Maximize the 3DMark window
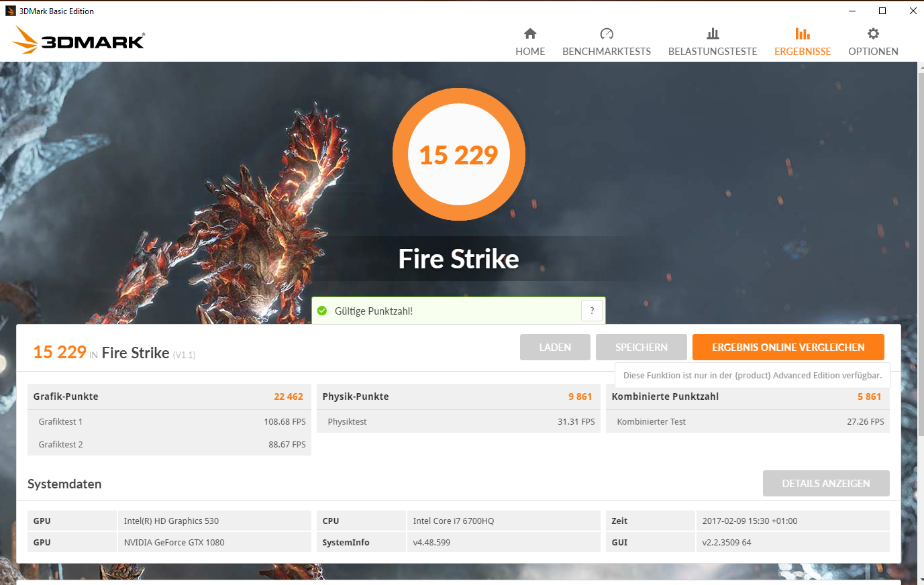 tap(882, 11)
